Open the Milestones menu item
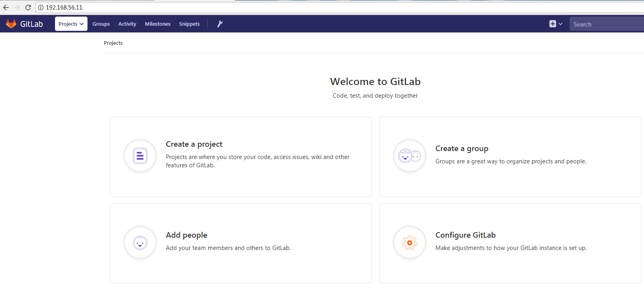 coord(158,24)
